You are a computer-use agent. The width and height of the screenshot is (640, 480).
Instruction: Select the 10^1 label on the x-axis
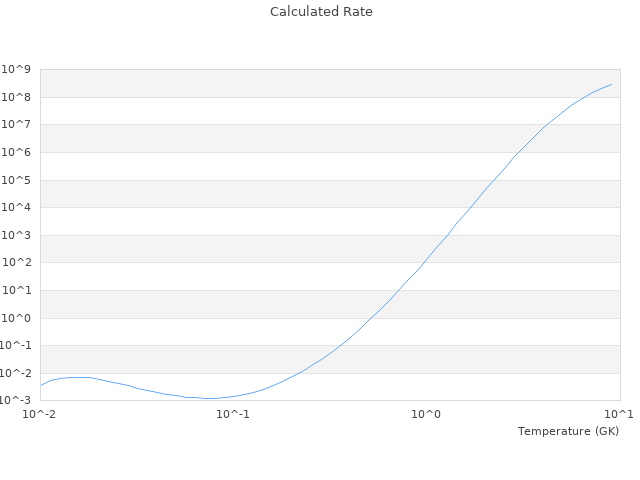tap(620, 414)
